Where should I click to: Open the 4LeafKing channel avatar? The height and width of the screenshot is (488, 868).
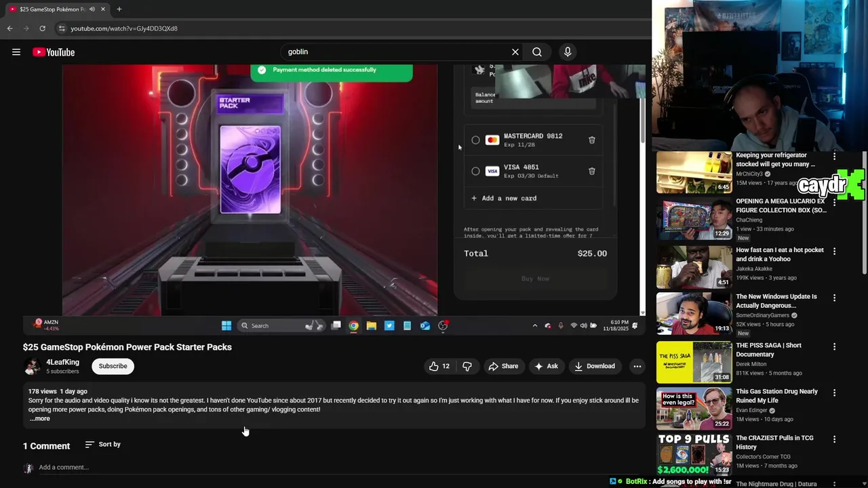[x=32, y=366]
